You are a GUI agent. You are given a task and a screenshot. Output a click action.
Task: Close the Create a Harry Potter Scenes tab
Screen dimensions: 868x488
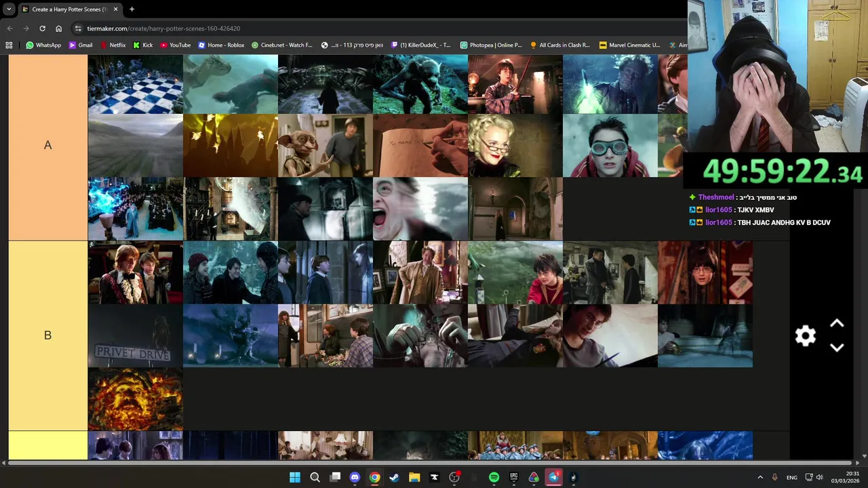(115, 9)
